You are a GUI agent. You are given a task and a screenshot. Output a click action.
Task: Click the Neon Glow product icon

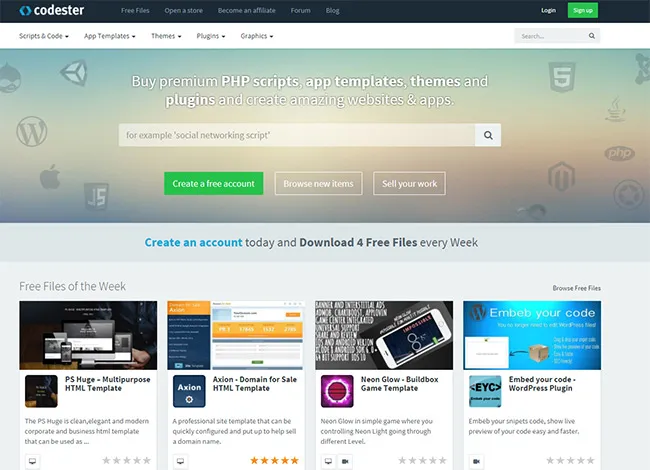click(337, 391)
